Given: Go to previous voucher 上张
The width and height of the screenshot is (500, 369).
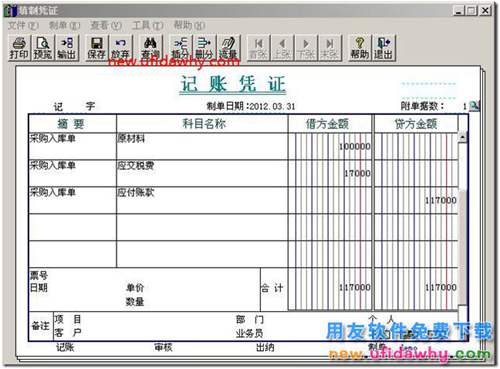Looking at the screenshot, I should (282, 48).
